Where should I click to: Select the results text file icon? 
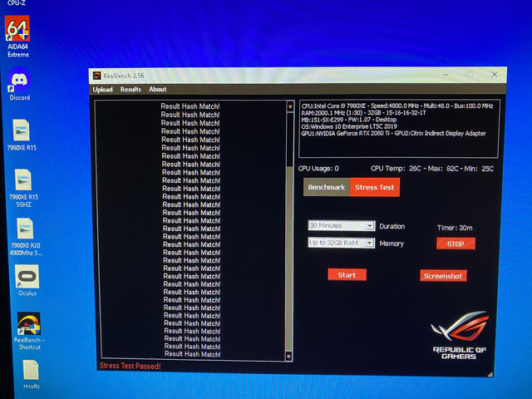pos(31,375)
